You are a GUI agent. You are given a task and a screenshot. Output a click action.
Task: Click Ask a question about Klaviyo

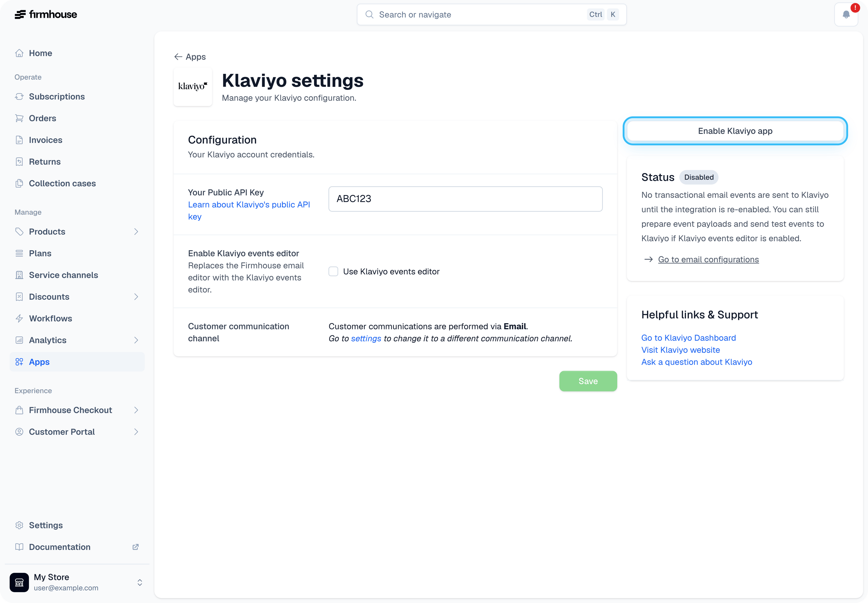click(x=697, y=362)
